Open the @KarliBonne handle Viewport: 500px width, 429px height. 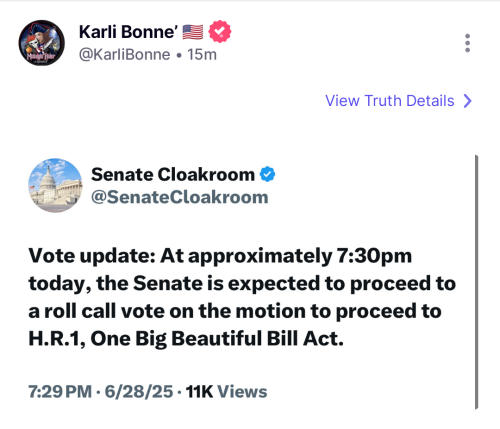pyautogui.click(x=124, y=55)
